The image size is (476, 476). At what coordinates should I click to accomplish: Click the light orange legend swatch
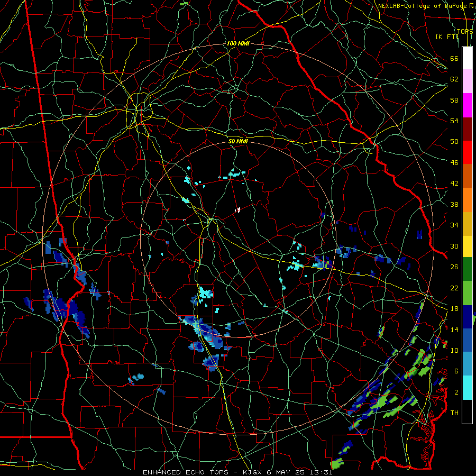(x=467, y=200)
